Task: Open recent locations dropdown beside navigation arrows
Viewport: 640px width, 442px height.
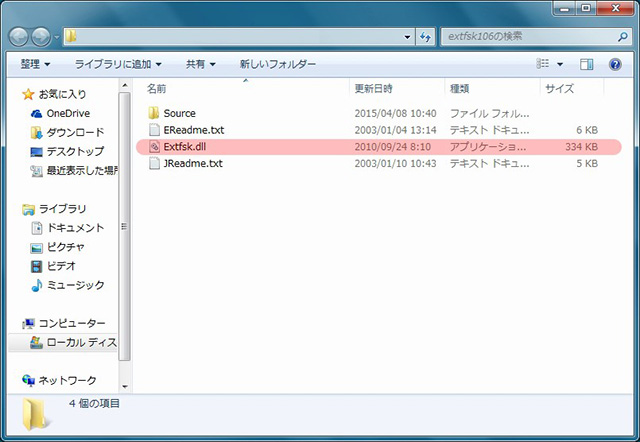Action: click(56, 38)
